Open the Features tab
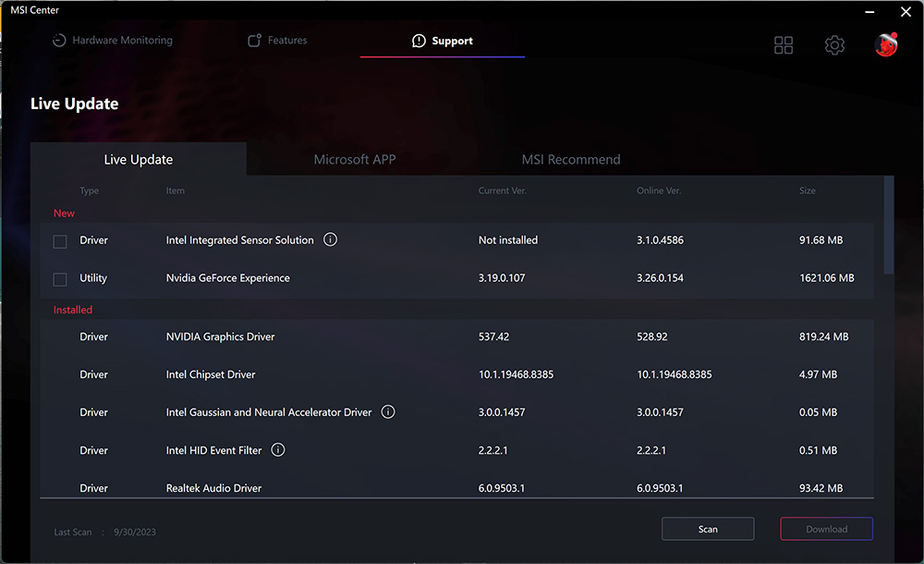This screenshot has width=924, height=564. 277,41
